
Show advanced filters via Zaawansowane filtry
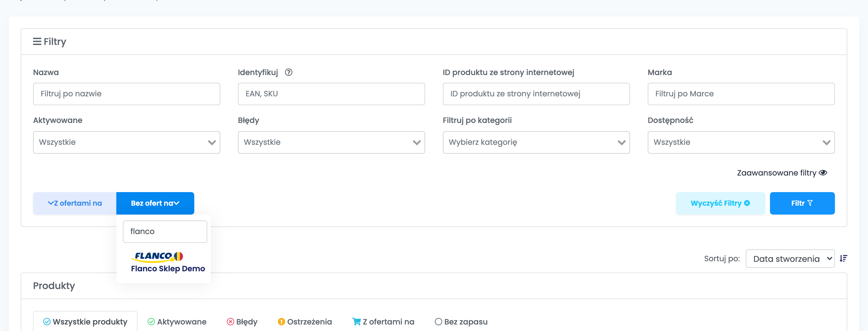tap(782, 173)
